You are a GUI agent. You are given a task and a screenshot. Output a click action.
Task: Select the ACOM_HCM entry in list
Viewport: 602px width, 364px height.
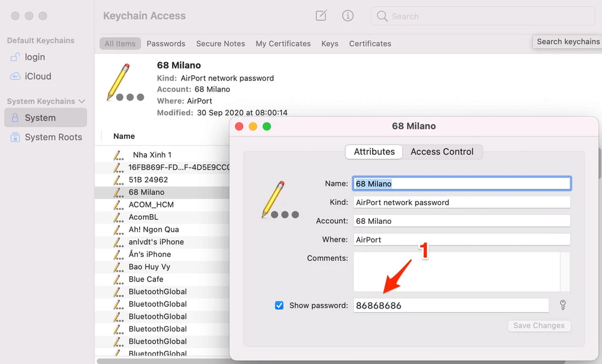pos(151,205)
